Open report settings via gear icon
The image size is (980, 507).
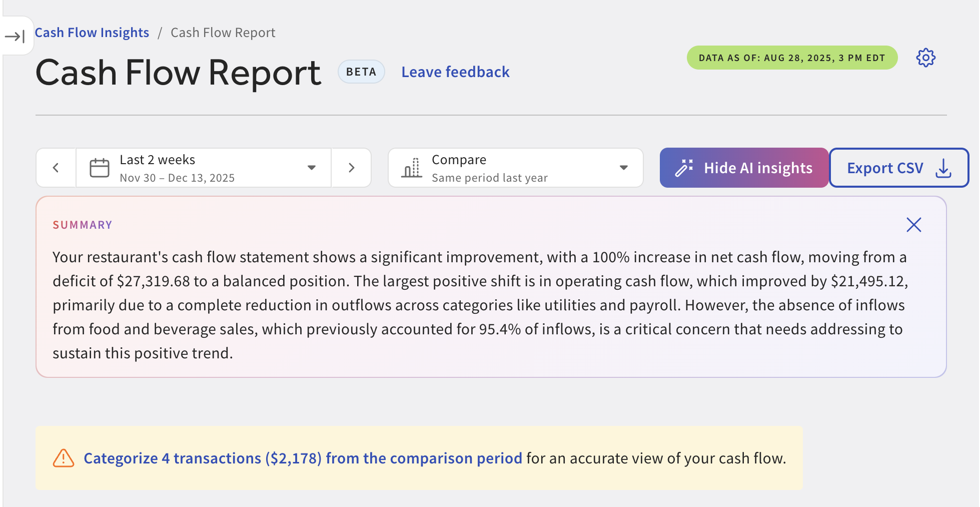(x=925, y=58)
